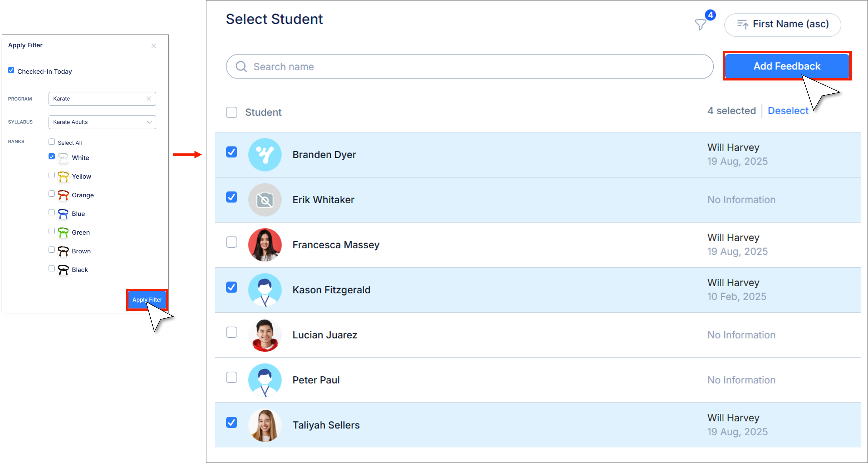This screenshot has height=463, width=868.
Task: Click Branden Dyer's avatar icon
Action: click(265, 155)
